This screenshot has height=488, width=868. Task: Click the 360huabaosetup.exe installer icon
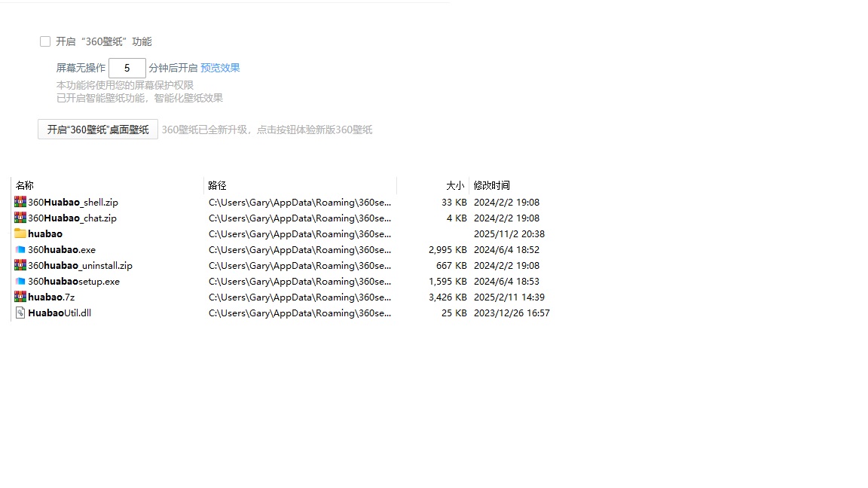click(x=20, y=281)
